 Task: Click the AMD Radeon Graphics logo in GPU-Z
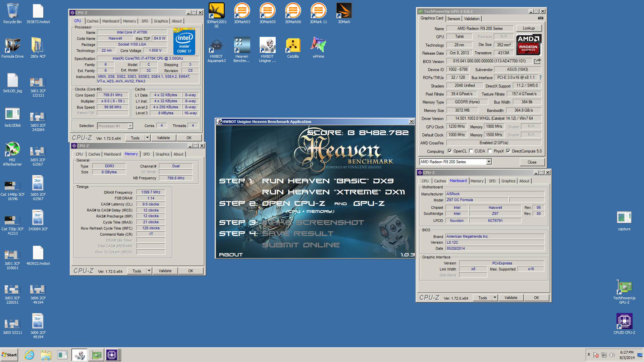[528, 44]
